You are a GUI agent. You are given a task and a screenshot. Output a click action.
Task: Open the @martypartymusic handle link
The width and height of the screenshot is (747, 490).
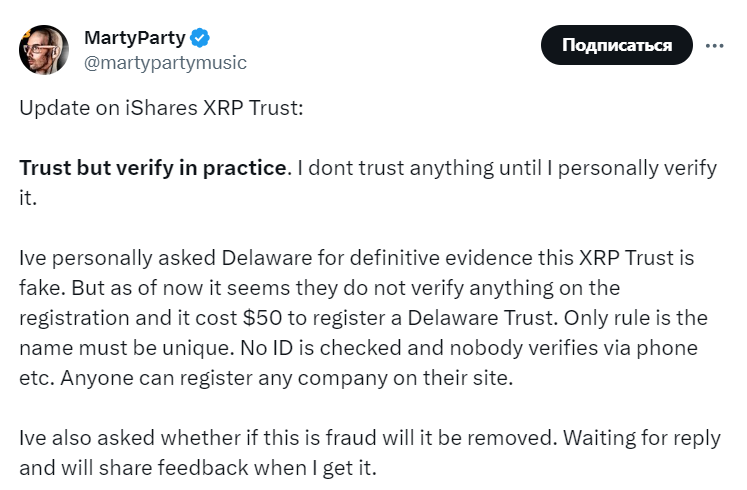coord(165,63)
